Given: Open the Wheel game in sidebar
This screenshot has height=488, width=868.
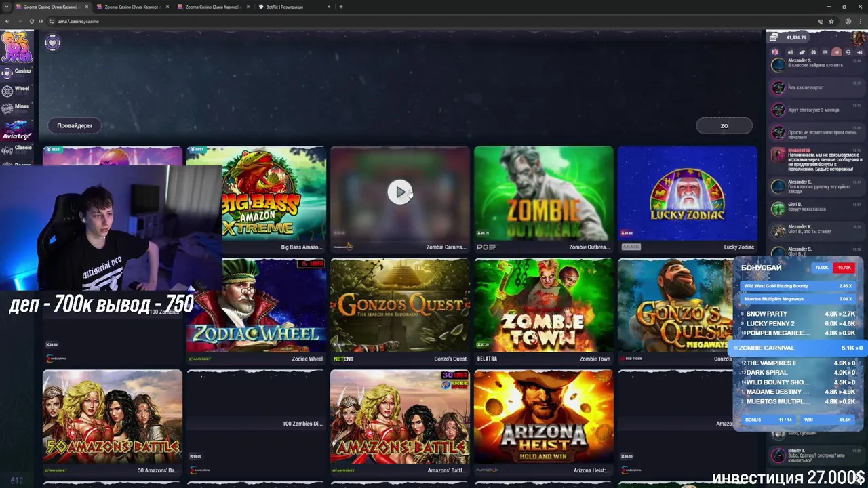Looking at the screenshot, I should (x=16, y=89).
